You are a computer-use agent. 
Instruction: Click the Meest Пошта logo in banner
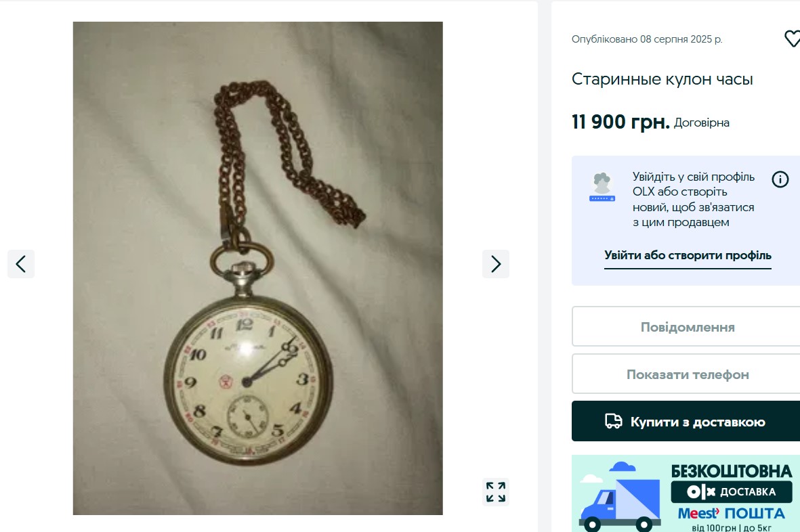[x=731, y=513]
